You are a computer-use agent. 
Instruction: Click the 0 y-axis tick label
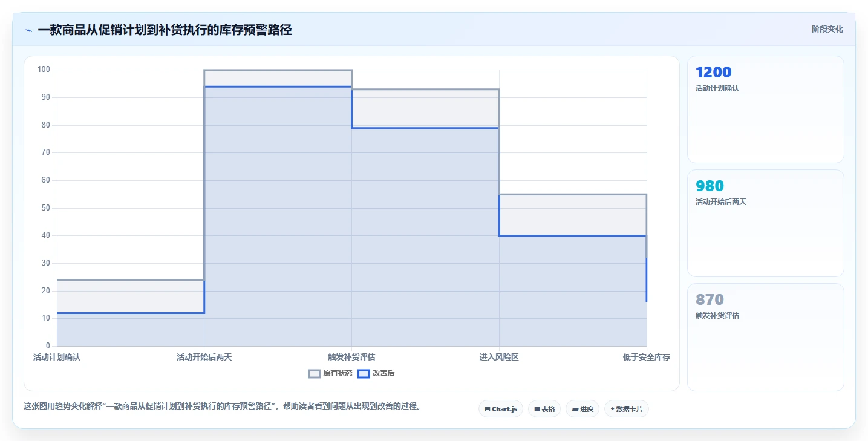pos(48,346)
